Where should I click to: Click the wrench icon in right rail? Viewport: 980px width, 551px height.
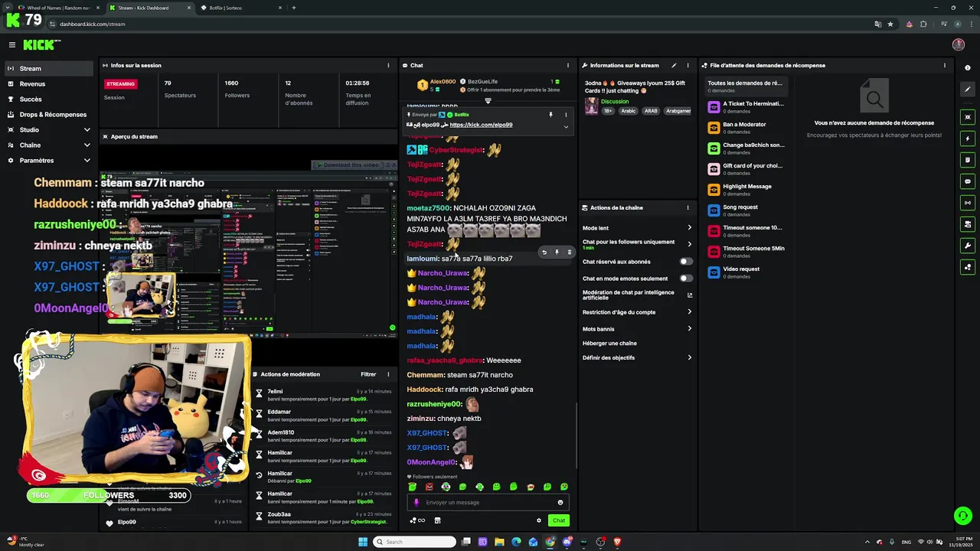968,246
